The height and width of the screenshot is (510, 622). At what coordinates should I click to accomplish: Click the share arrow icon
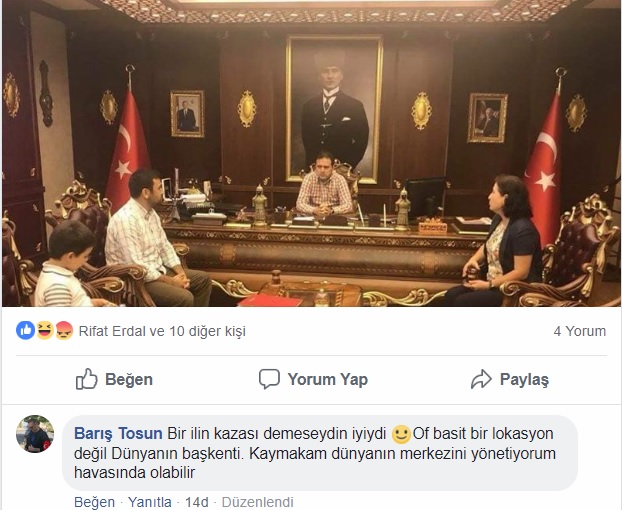481,379
